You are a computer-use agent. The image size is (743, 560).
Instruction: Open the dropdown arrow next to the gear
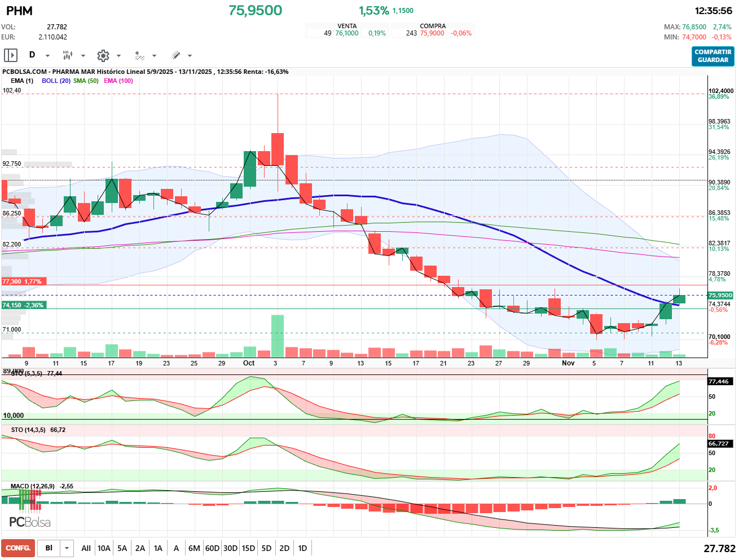tap(118, 56)
